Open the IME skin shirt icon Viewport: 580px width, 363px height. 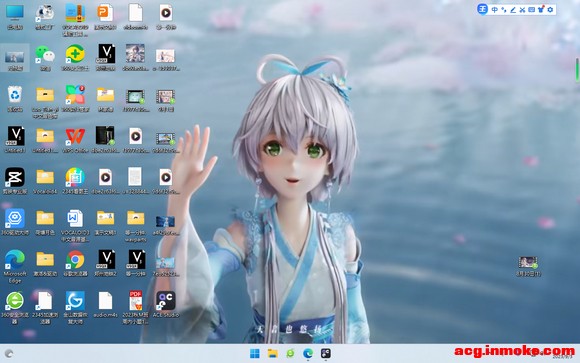tap(541, 10)
